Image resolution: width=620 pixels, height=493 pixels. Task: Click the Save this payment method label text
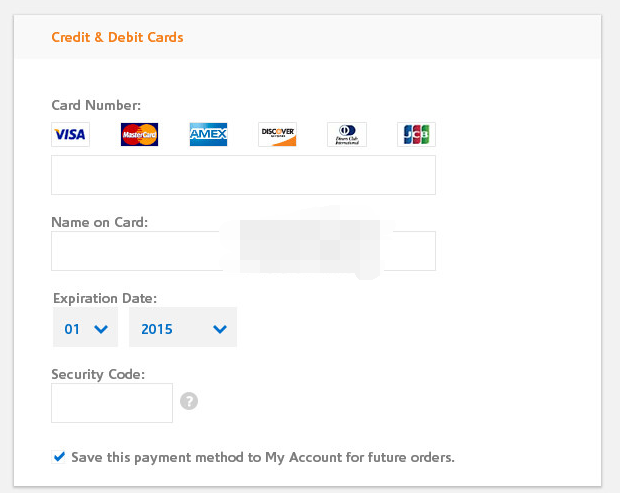[x=263, y=457]
